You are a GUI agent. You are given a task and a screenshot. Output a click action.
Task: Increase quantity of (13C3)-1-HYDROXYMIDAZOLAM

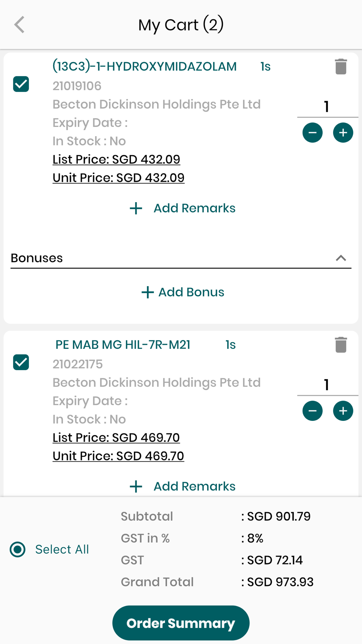click(343, 133)
